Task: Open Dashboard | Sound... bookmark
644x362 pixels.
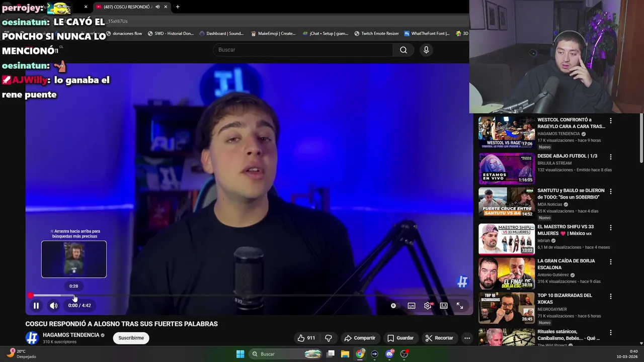Action: click(221, 34)
